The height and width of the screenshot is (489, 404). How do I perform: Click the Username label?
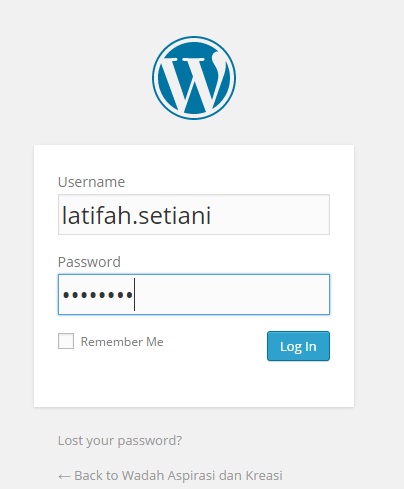[91, 182]
